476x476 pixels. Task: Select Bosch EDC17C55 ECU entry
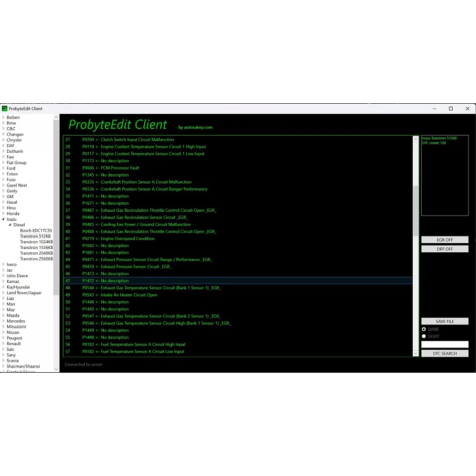click(x=36, y=231)
